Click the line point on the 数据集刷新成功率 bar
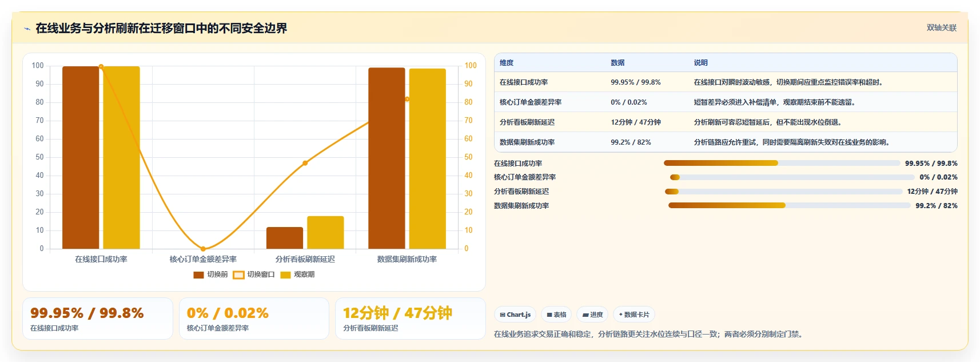 pyautogui.click(x=407, y=99)
